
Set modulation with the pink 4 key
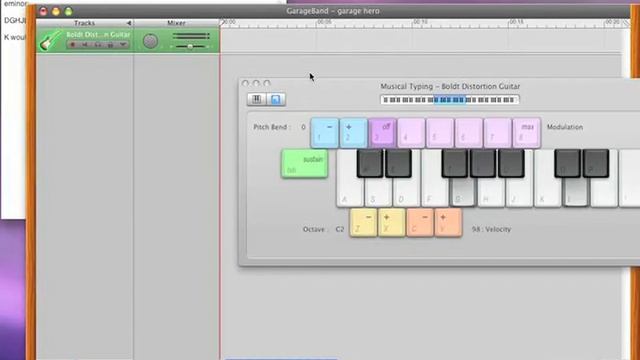pyautogui.click(x=411, y=133)
